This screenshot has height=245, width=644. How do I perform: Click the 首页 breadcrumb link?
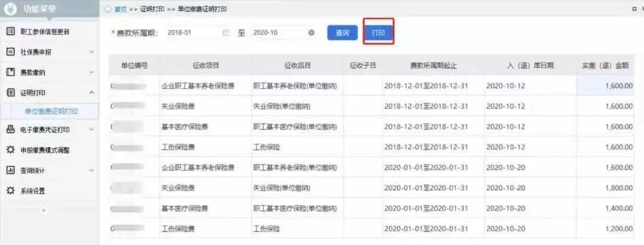point(120,10)
